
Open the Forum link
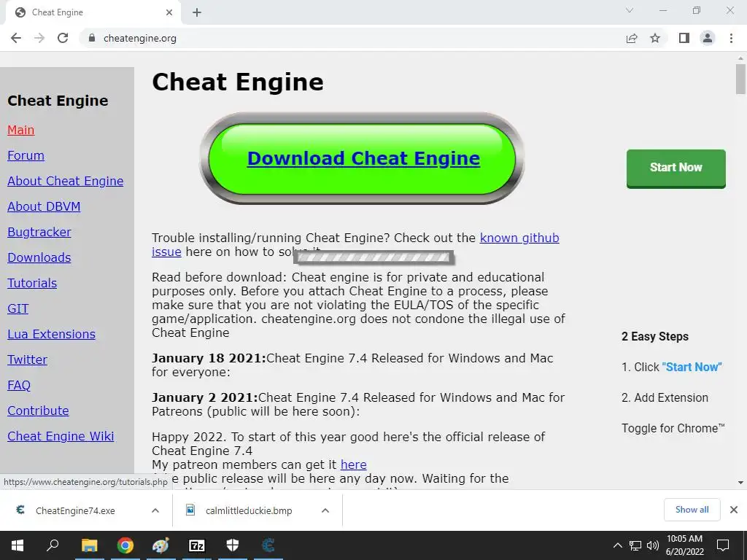(x=26, y=156)
